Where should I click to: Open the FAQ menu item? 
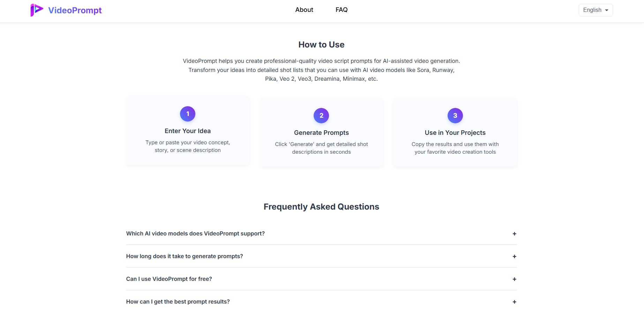[342, 10]
